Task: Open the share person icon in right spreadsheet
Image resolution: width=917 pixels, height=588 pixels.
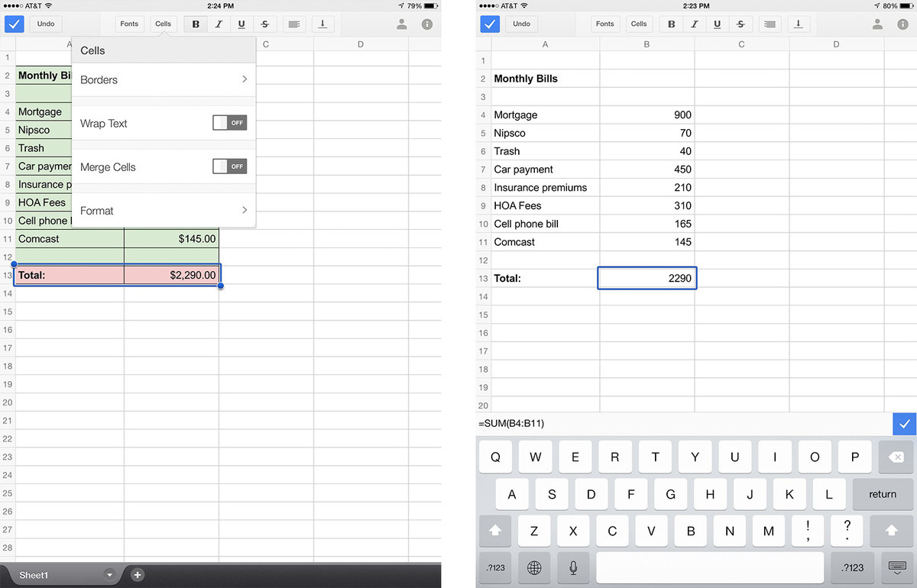Action: point(877,24)
